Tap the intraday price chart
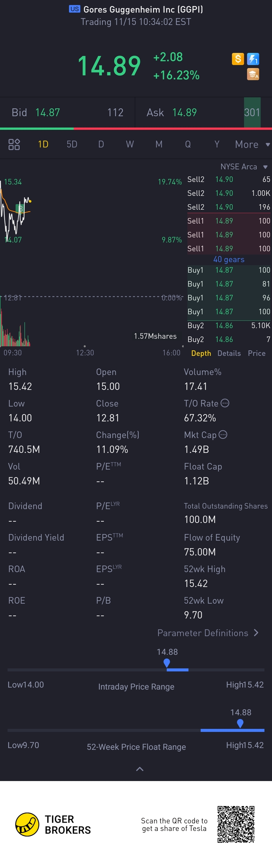 click(x=92, y=236)
